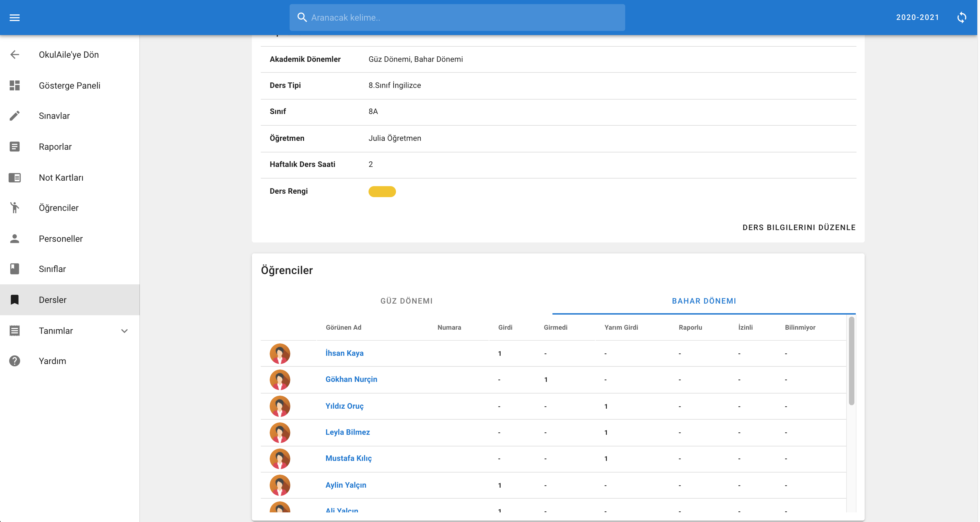
Task: Click 'Güz Dönemi, Bahar Dönemi' value
Action: pos(416,59)
